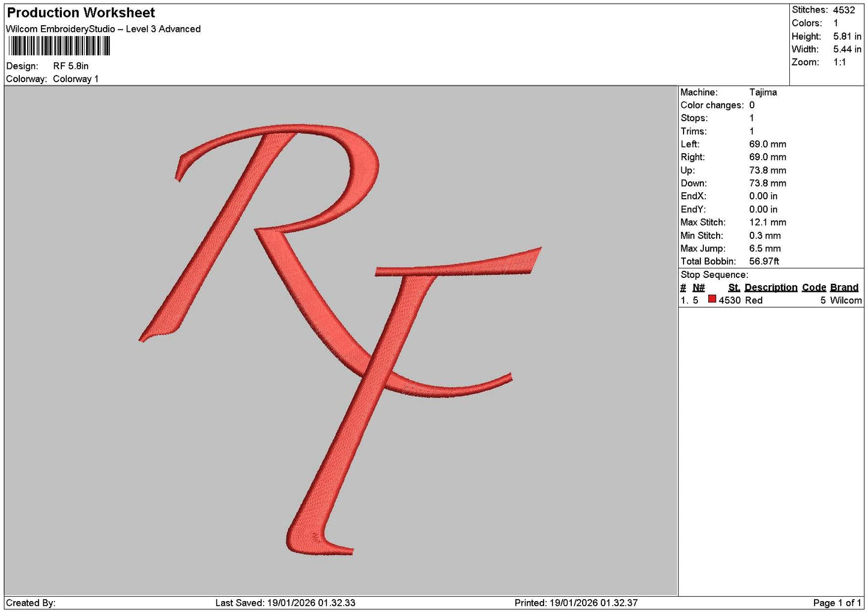Click the Down value 73.8 mm

(768, 183)
